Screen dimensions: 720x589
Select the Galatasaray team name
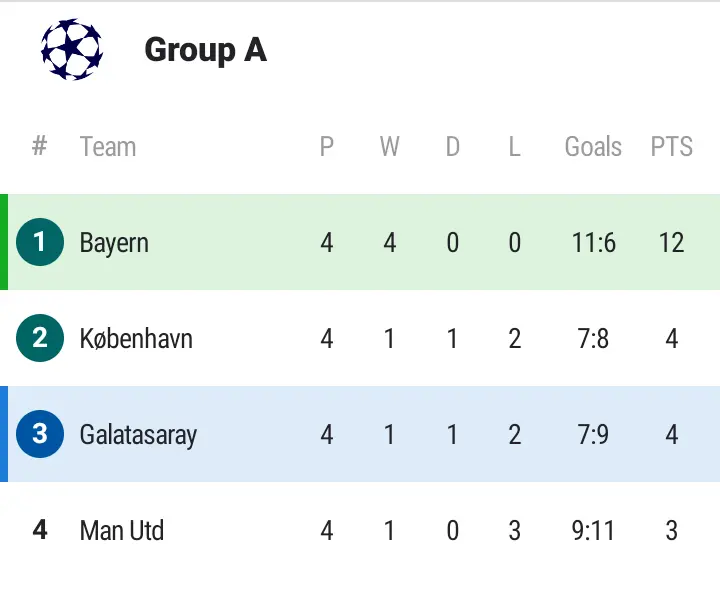click(x=138, y=434)
